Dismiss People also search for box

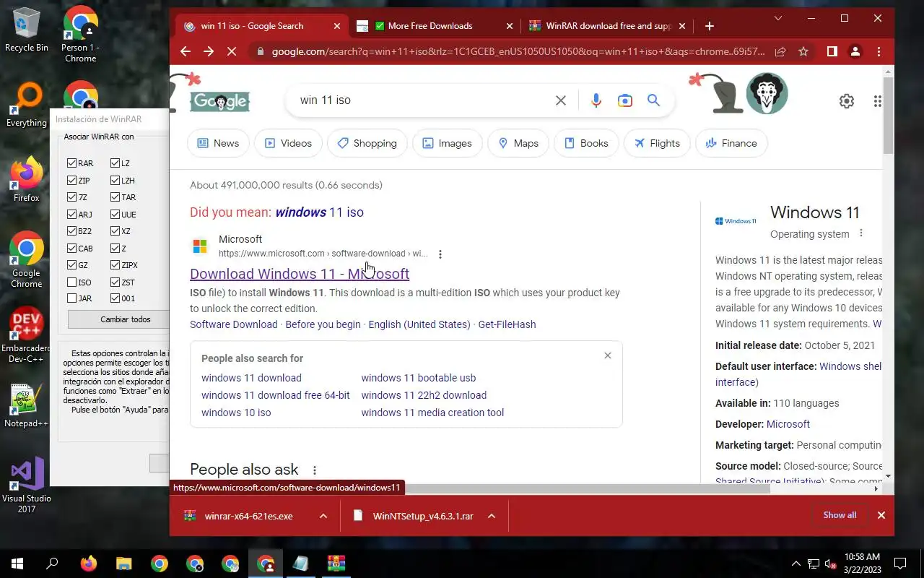[608, 355]
